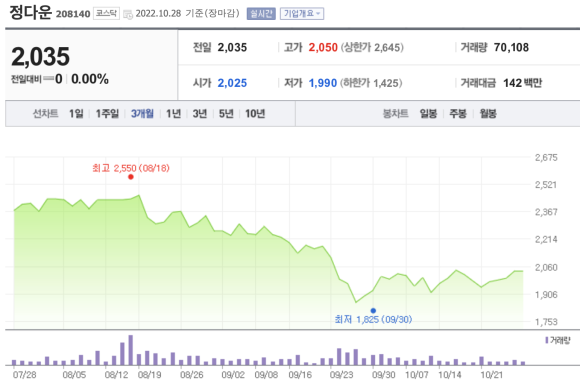Click the 1,753 y-axis price label
Image resolution: width=580 pixels, height=392 pixels.
(x=546, y=322)
